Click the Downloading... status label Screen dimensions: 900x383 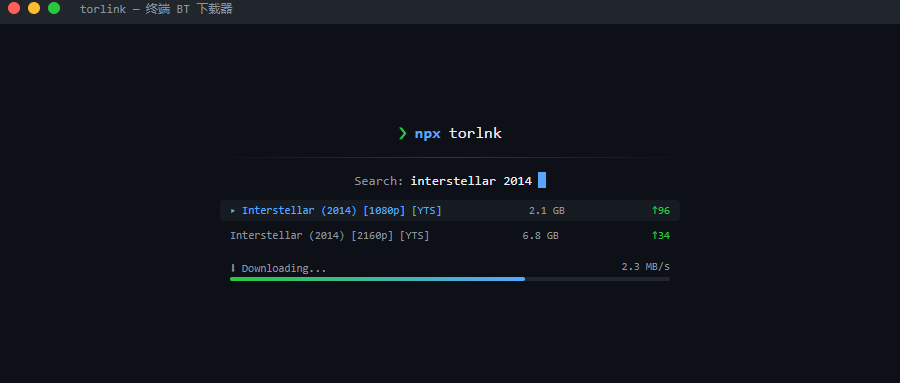coord(284,269)
